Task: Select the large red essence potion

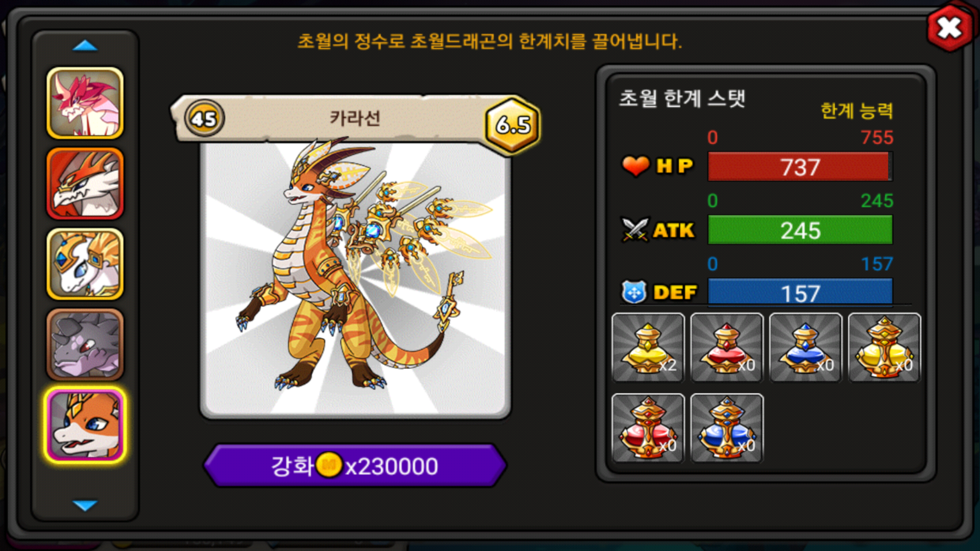Action: [648, 428]
